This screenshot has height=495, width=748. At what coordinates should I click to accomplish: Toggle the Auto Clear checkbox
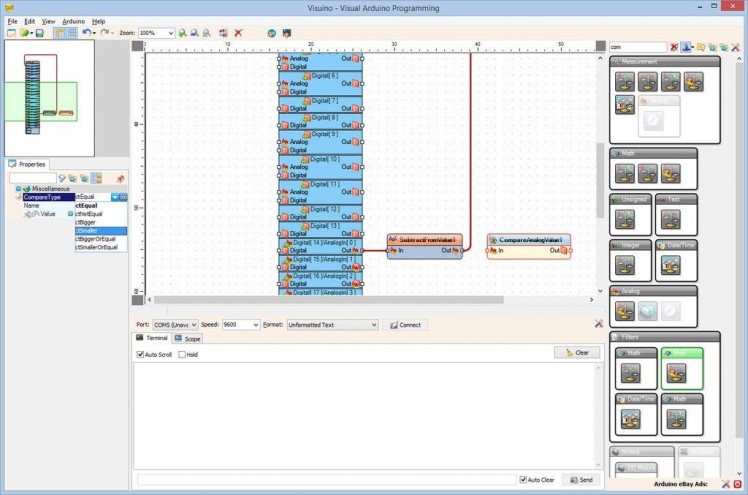click(x=523, y=480)
